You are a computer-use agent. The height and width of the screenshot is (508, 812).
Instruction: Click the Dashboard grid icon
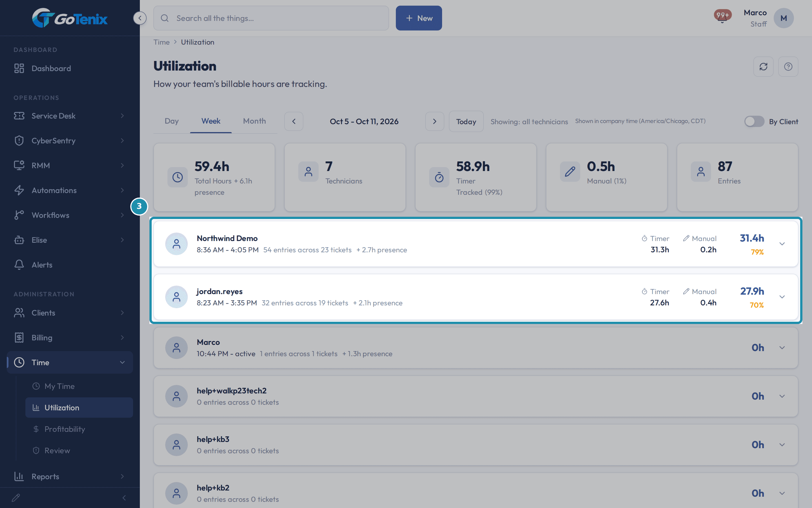tap(19, 68)
